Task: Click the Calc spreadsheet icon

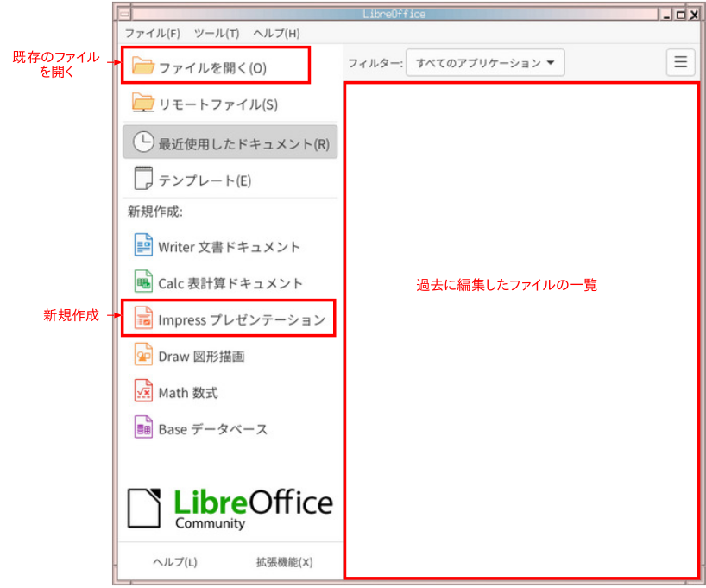Action: pos(143,281)
